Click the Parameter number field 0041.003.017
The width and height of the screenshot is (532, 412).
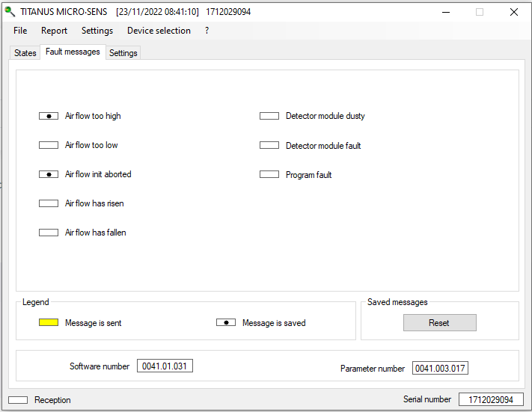point(440,368)
